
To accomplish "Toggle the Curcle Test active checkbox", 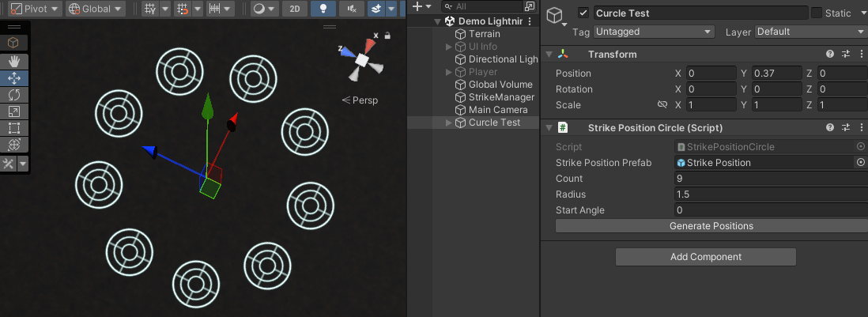I will (x=583, y=13).
